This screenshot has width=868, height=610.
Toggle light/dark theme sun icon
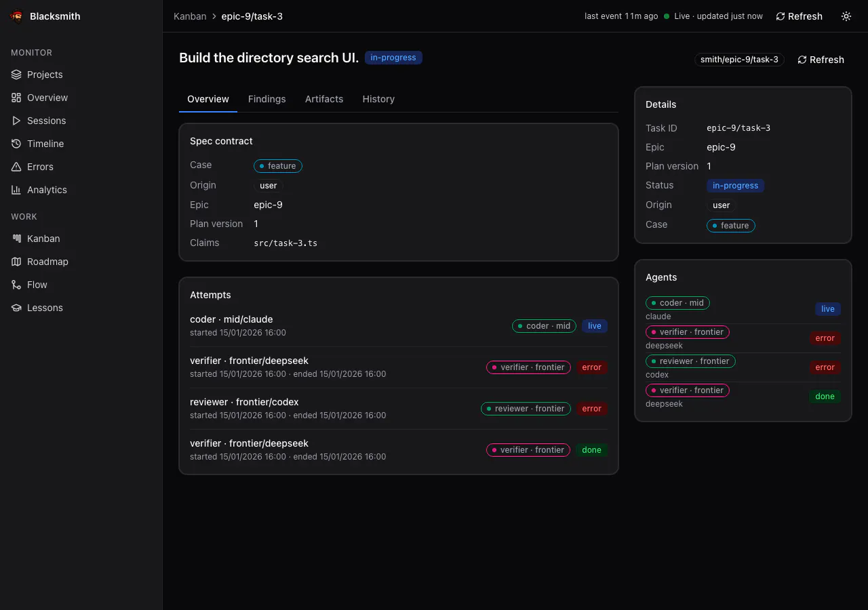click(x=846, y=16)
